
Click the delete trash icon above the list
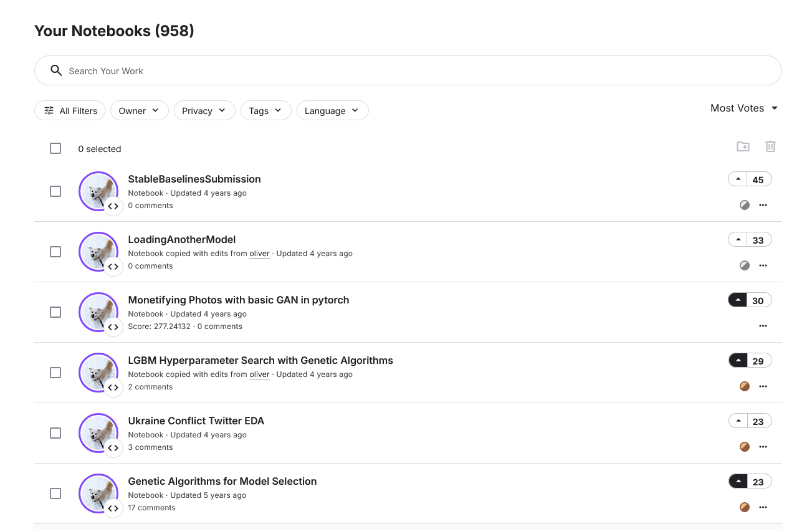(770, 146)
